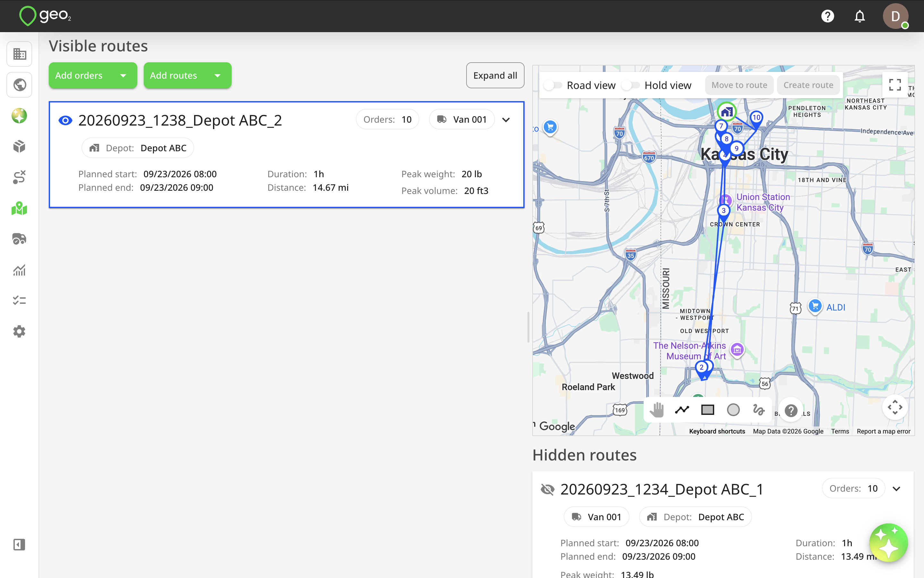Select the hand pan map tool
This screenshot has height=578, width=924.
657,410
